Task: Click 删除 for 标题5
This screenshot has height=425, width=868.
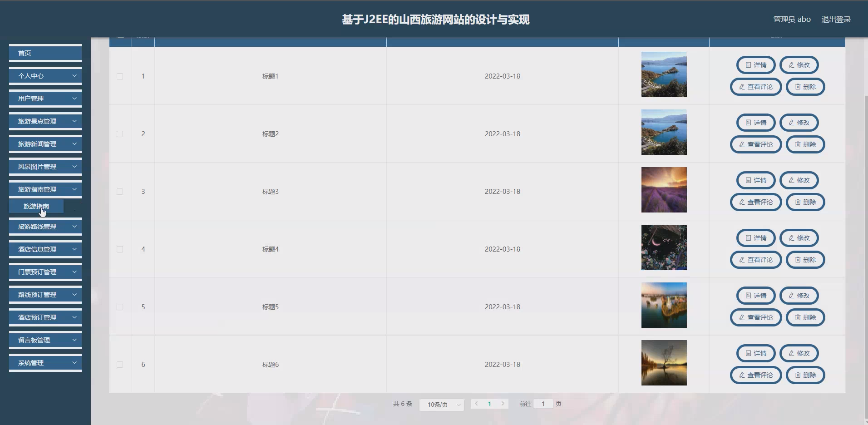Action: pyautogui.click(x=805, y=317)
